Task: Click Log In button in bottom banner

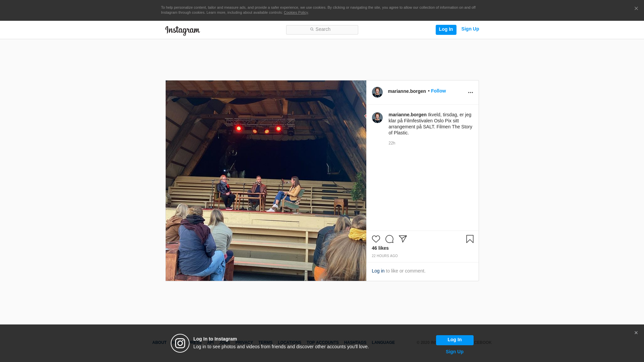Action: click(x=454, y=340)
